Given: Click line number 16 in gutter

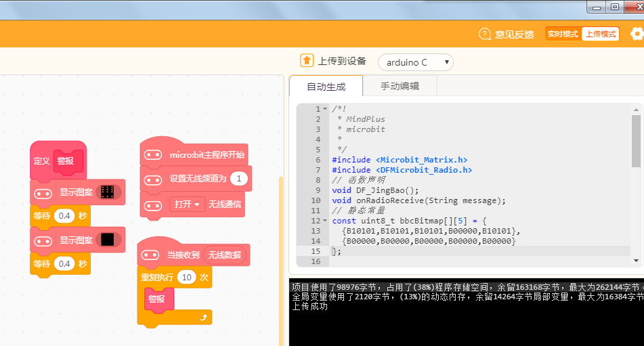Looking at the screenshot, I should point(316,261).
